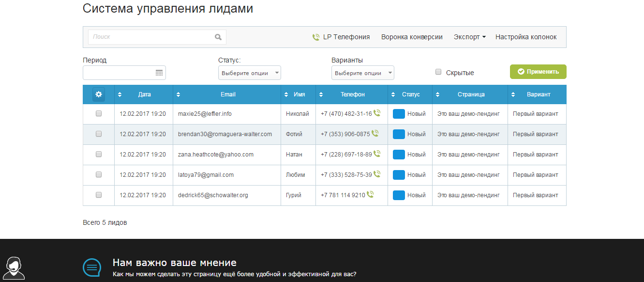Toggle the blue status switch in Фотий's row
Screen dimensions: 644x282
click(399, 134)
